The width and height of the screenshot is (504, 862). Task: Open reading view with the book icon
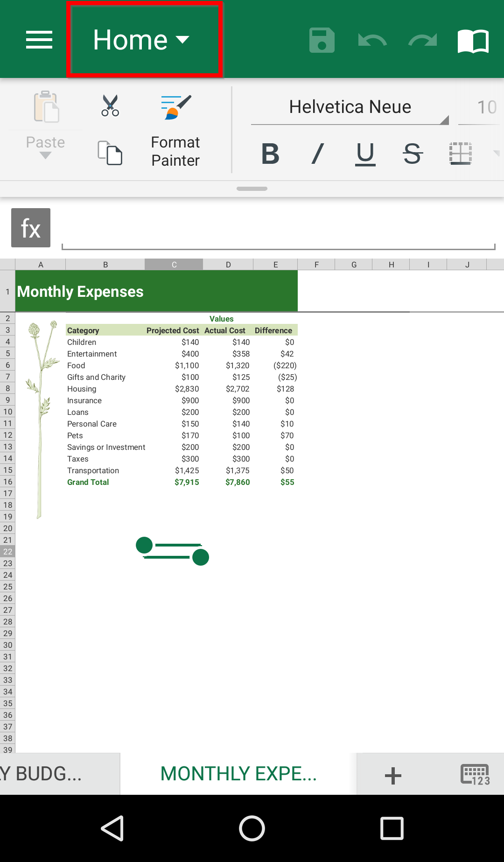tap(473, 41)
